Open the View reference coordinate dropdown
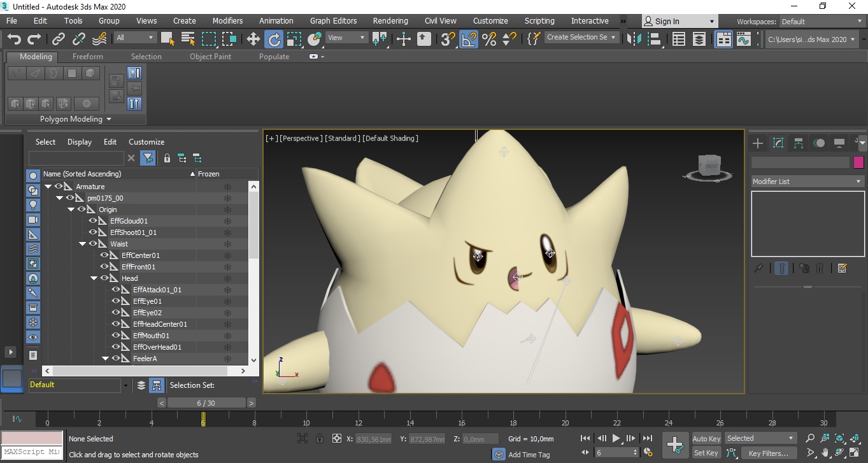Screen dimensions: 868x463 pos(346,38)
